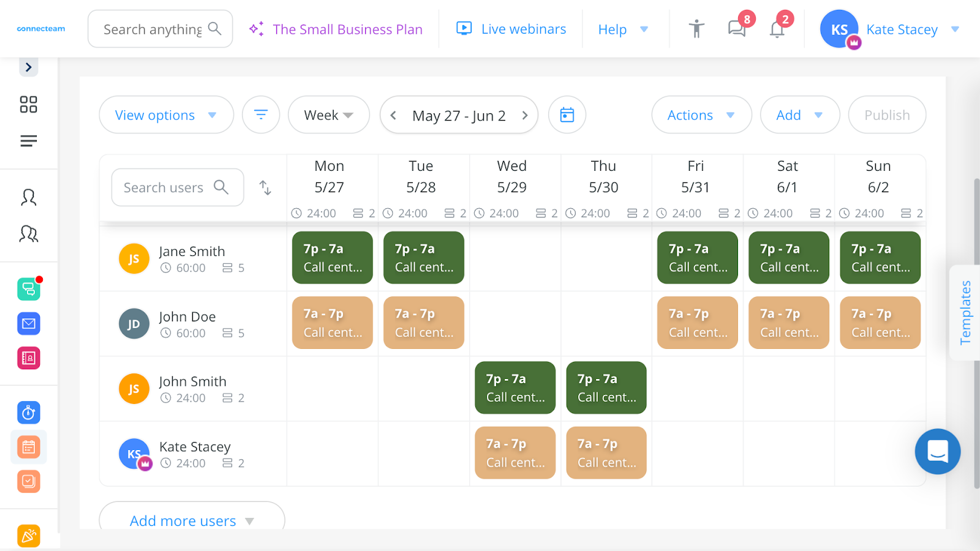Screen dimensions: 980x551
Task: Select the celebrations party popper icon
Action: click(x=28, y=535)
